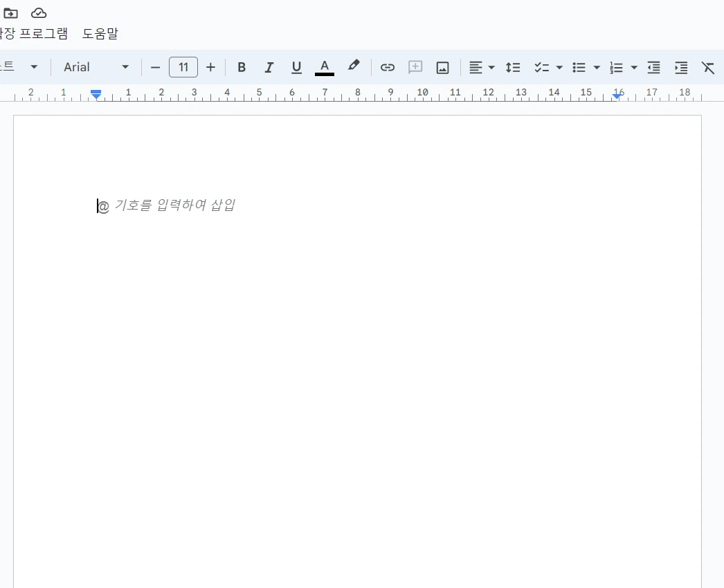This screenshot has width=724, height=588.
Task: Click the numbered list icon
Action: point(617,67)
